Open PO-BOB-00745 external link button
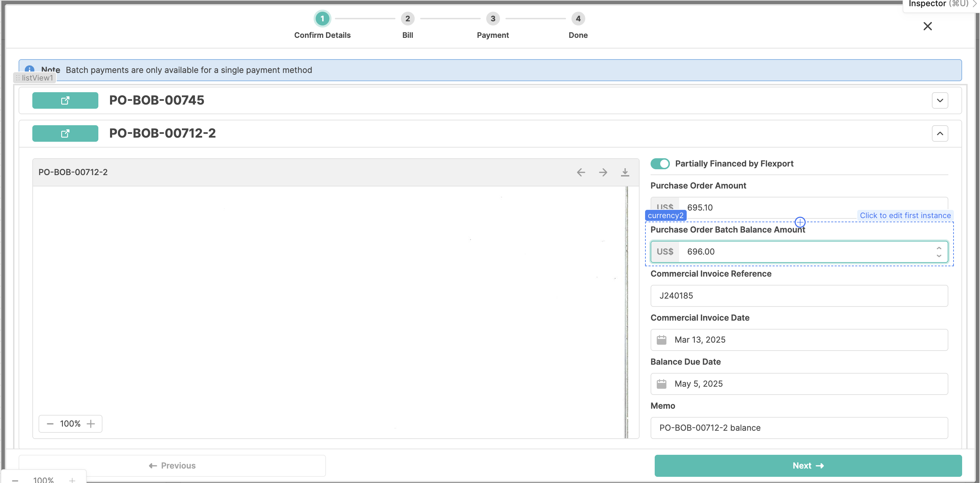980x483 pixels. 65,100
